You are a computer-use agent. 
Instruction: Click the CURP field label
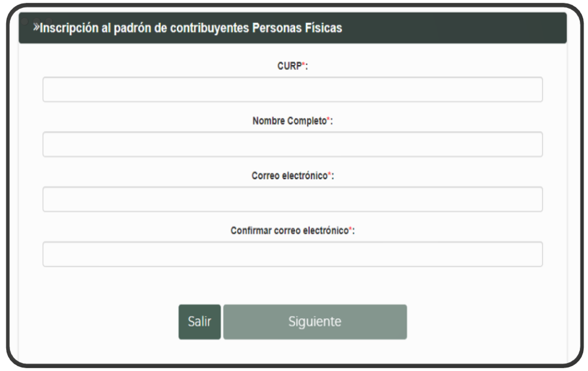(x=289, y=67)
